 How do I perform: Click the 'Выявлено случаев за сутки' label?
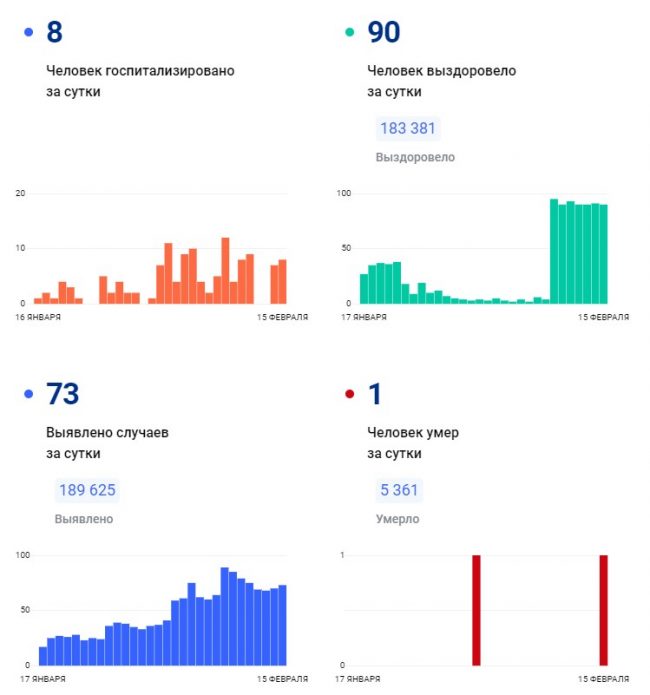point(109,443)
